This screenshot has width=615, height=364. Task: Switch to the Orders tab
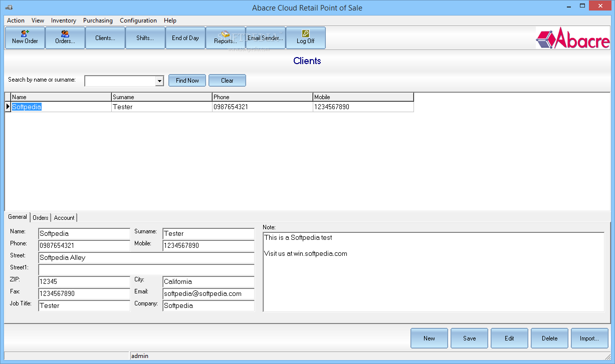coord(41,218)
